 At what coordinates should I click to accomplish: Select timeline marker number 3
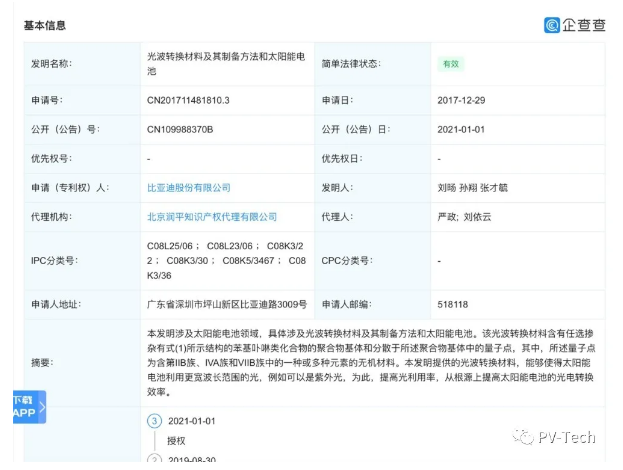click(154, 421)
